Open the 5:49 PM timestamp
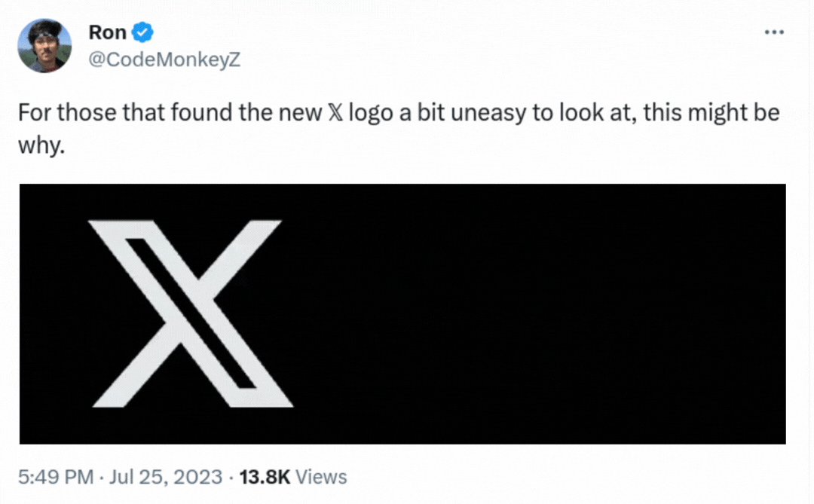The image size is (814, 504). point(57,477)
